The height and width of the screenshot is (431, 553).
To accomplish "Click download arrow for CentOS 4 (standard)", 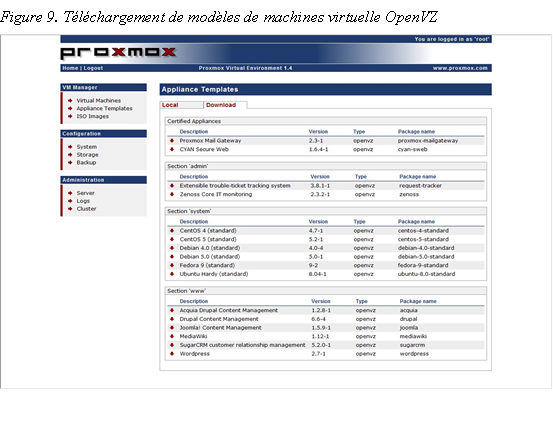I will [172, 231].
